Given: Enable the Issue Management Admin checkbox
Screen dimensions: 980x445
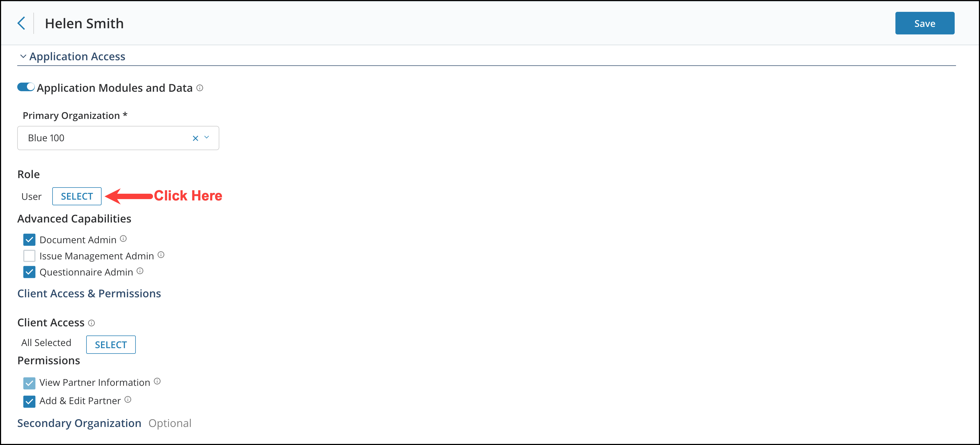Looking at the screenshot, I should click(x=29, y=256).
